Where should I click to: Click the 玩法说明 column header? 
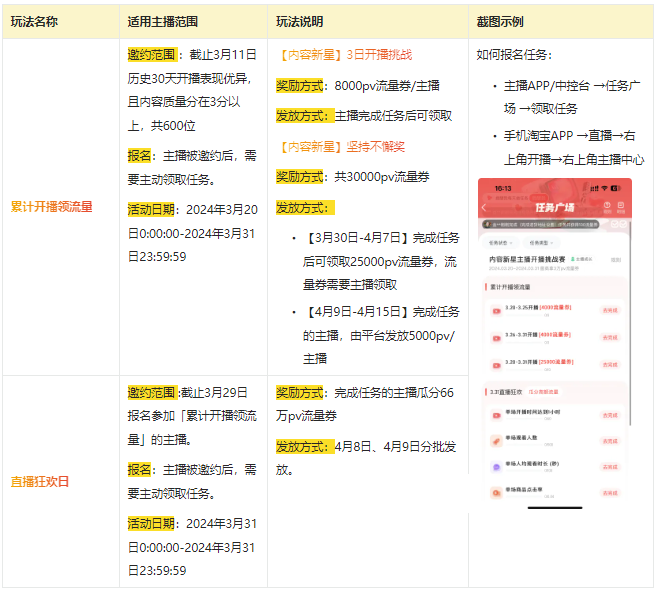[300, 22]
